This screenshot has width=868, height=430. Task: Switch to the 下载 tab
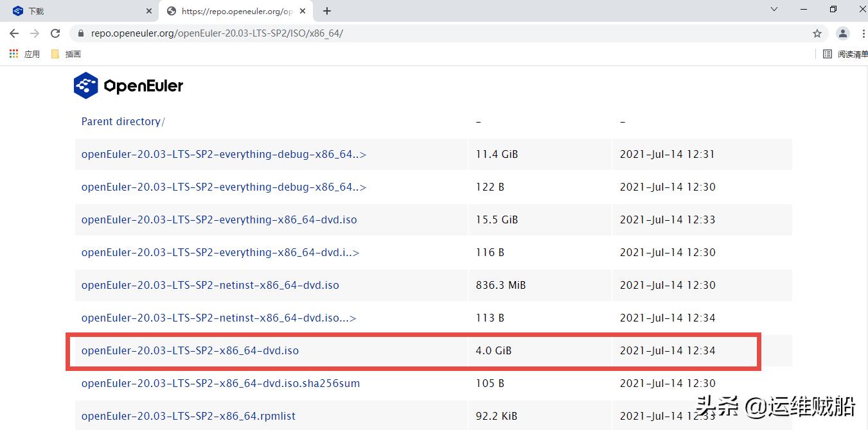71,11
